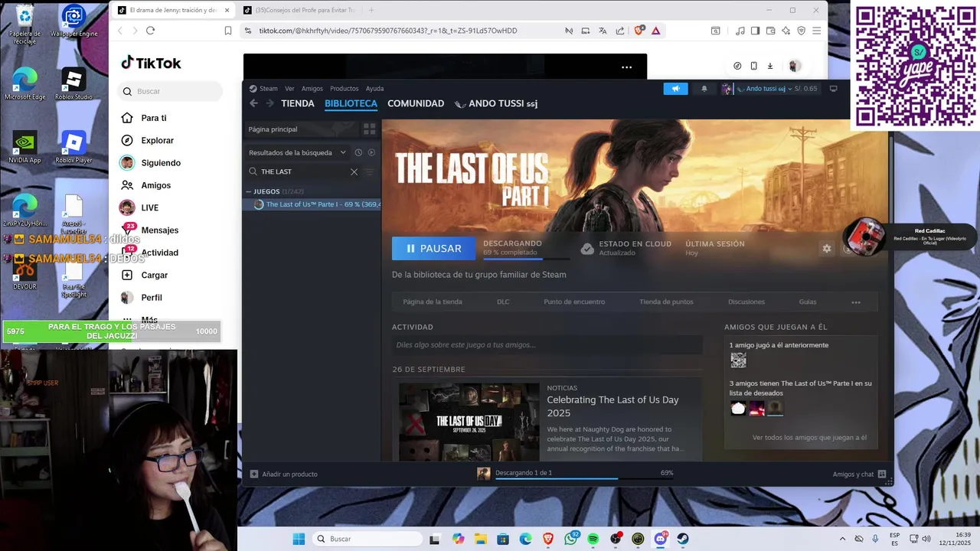This screenshot has width=980, height=551.
Task: Open Página principal in Steam library
Action: [302, 129]
